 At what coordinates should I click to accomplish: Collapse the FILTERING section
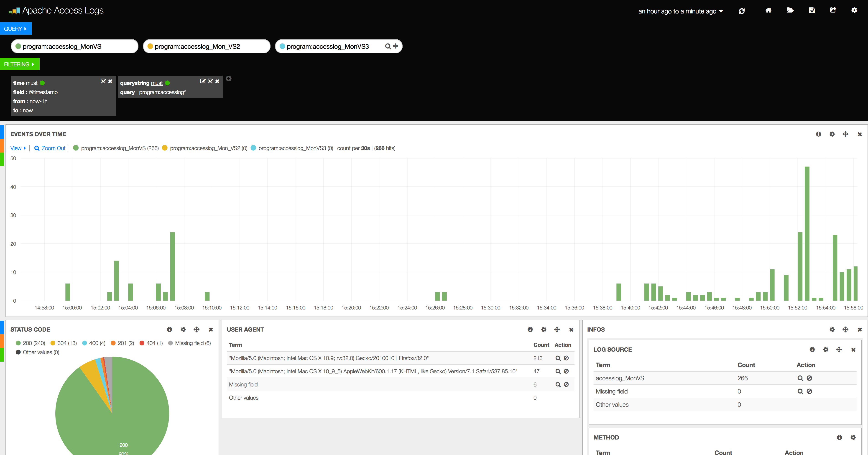coord(20,64)
